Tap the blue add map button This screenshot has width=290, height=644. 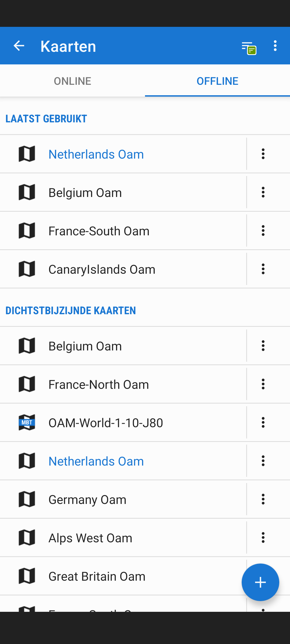[x=260, y=582]
